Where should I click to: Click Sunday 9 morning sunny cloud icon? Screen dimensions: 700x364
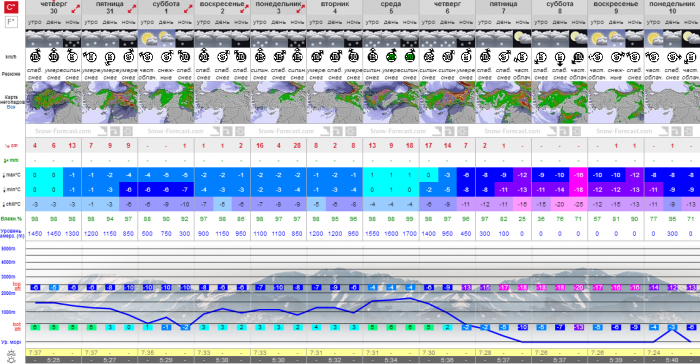tap(597, 39)
